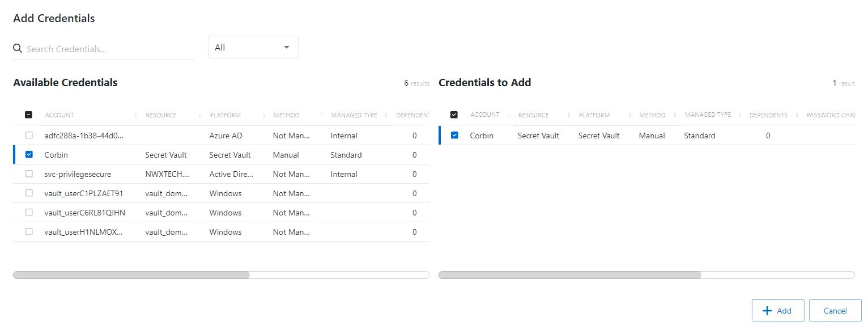Uncheck the Corbin checkbox in Available Credentials
Viewport: 868px width, 330px height.
29,154
